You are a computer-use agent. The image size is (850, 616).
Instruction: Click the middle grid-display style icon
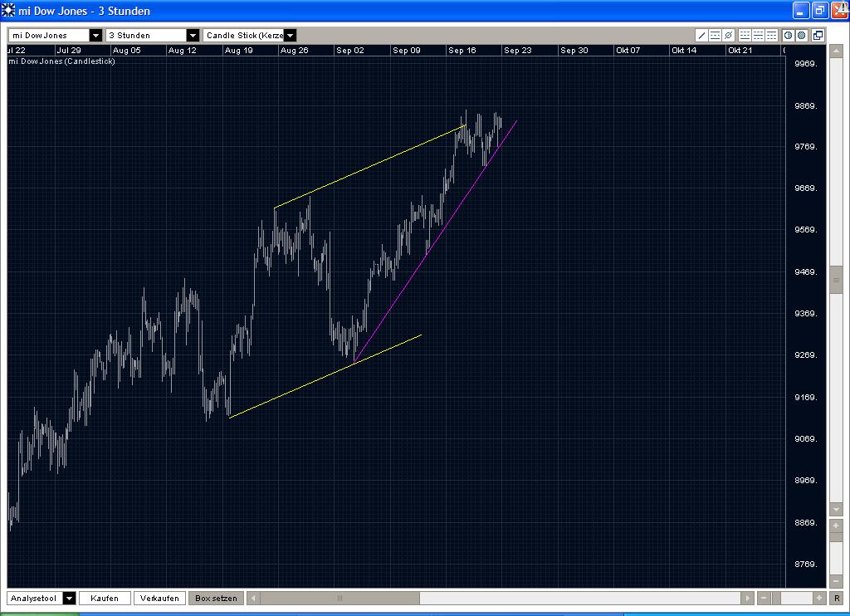point(759,36)
